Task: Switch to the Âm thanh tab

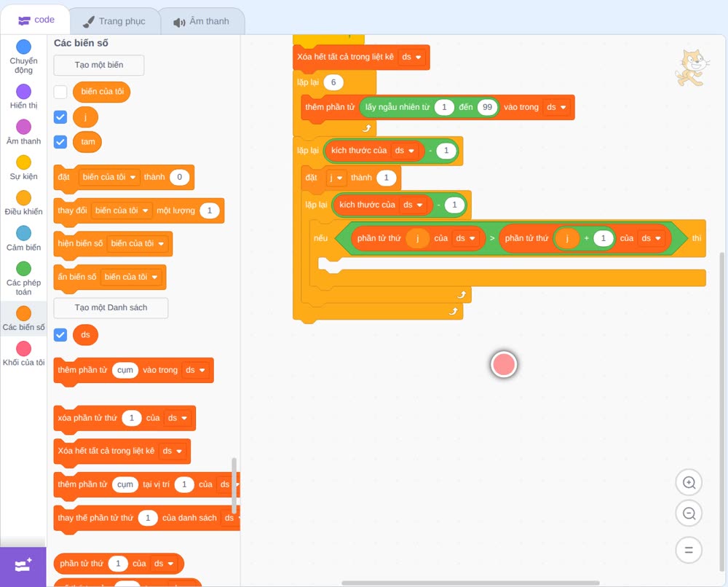Action: click(x=202, y=21)
